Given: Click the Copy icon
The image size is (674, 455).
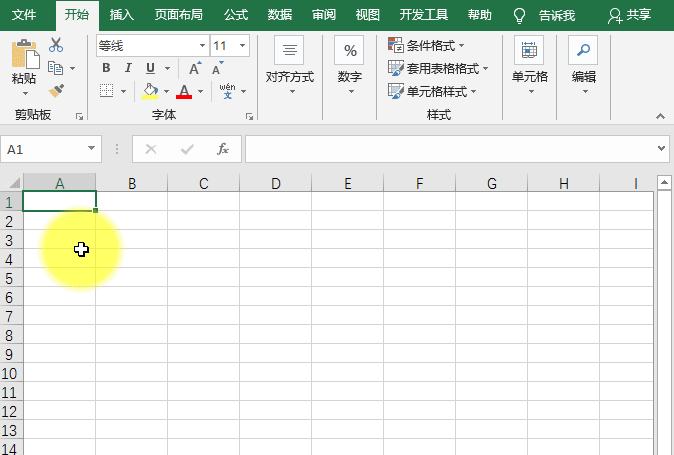Looking at the screenshot, I should click(x=55, y=68).
